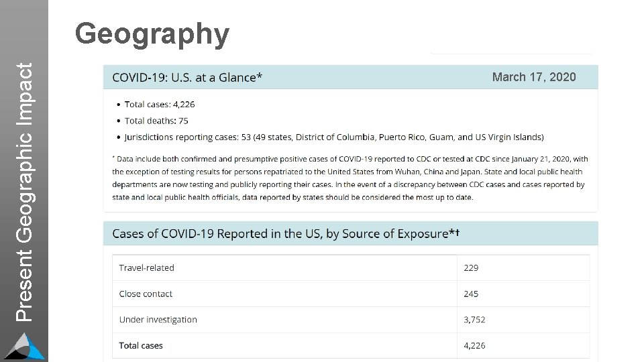644x362 pixels.
Task: Click the value 245 in table
Action: [x=471, y=294]
